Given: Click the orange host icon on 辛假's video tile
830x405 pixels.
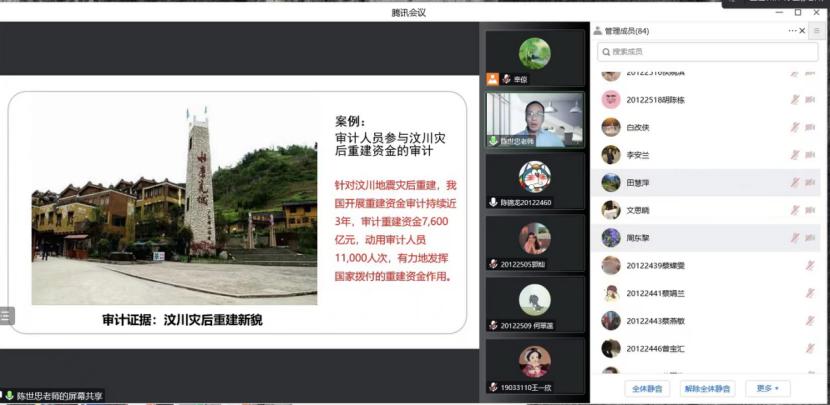Looking at the screenshot, I should [492, 79].
